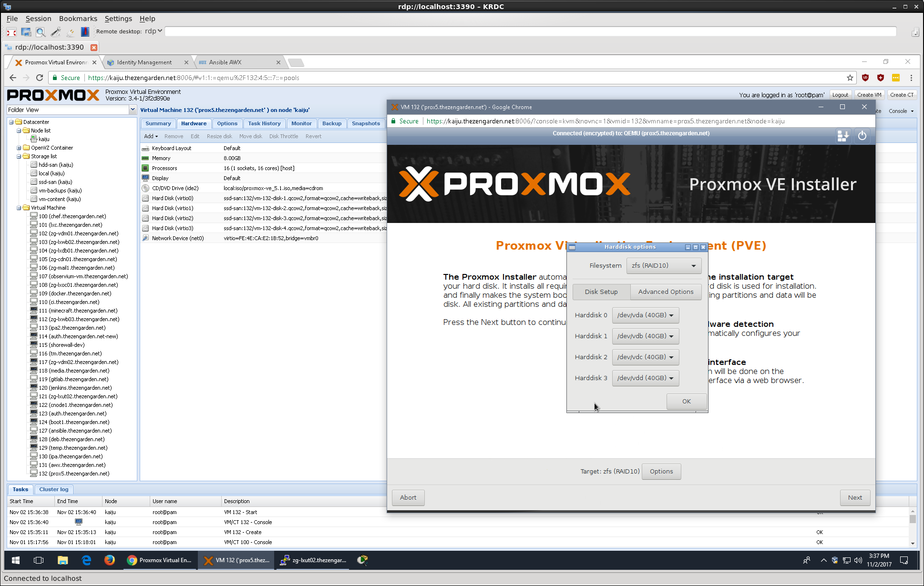Image resolution: width=924 pixels, height=586 pixels.
Task: Open KRDC File menu
Action: tap(12, 19)
